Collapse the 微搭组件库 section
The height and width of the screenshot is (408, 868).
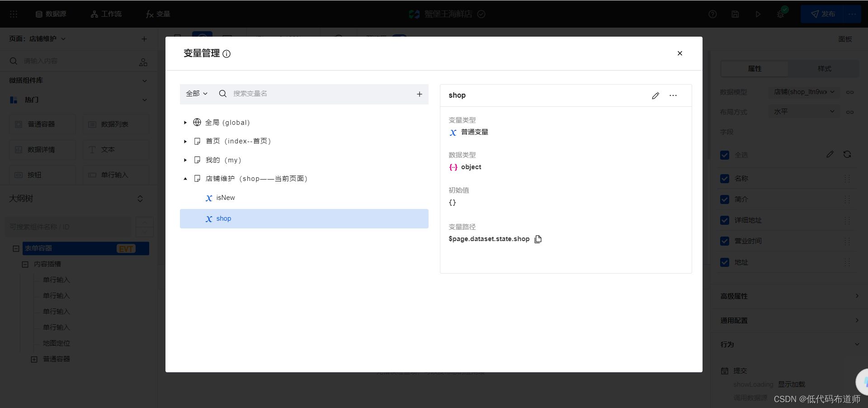click(145, 81)
